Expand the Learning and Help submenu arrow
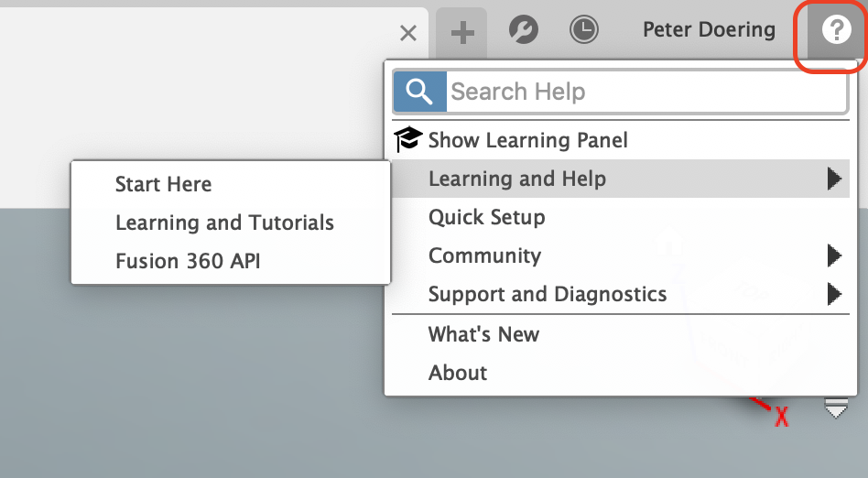 tap(835, 179)
